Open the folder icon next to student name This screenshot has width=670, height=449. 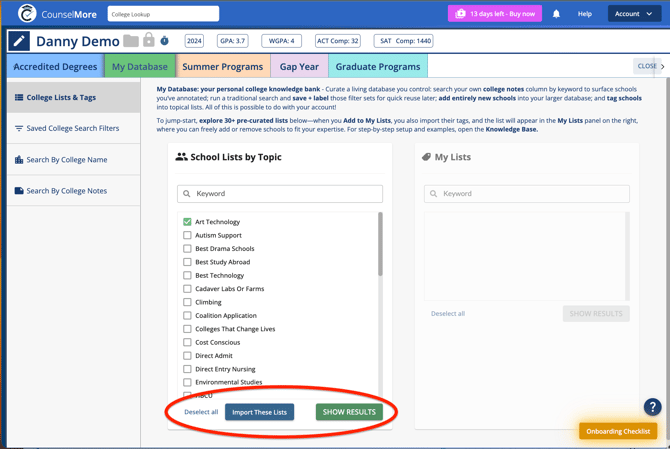pos(131,41)
